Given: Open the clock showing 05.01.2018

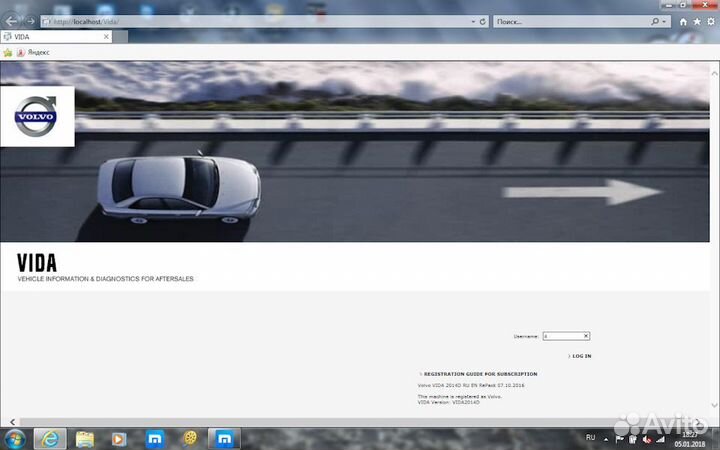Looking at the screenshot, I should click(690, 439).
